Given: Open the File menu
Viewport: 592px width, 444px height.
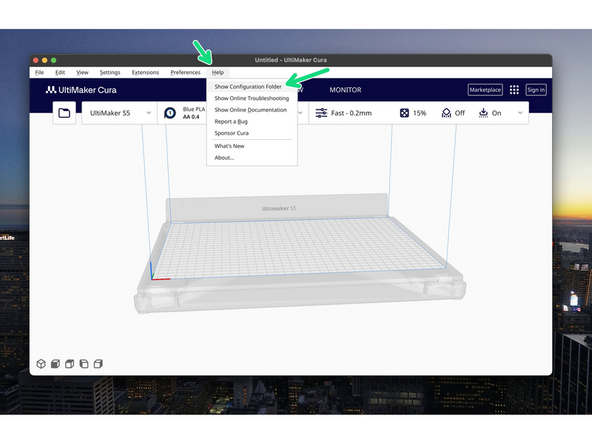Looking at the screenshot, I should pos(40,72).
